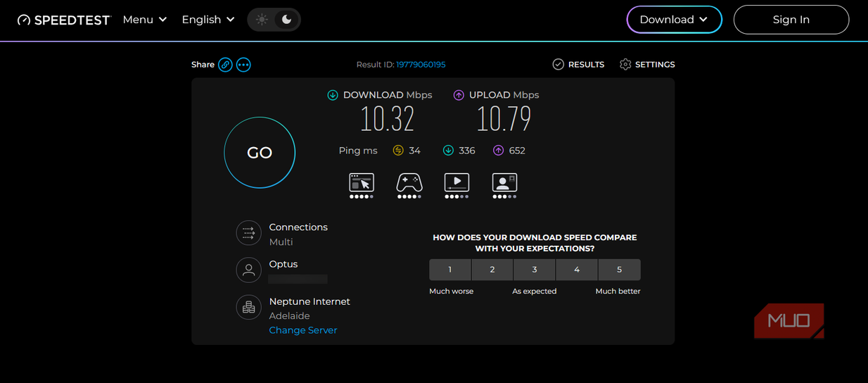Click the Much worse label
Viewport: 868px width, 383px height.
click(452, 291)
